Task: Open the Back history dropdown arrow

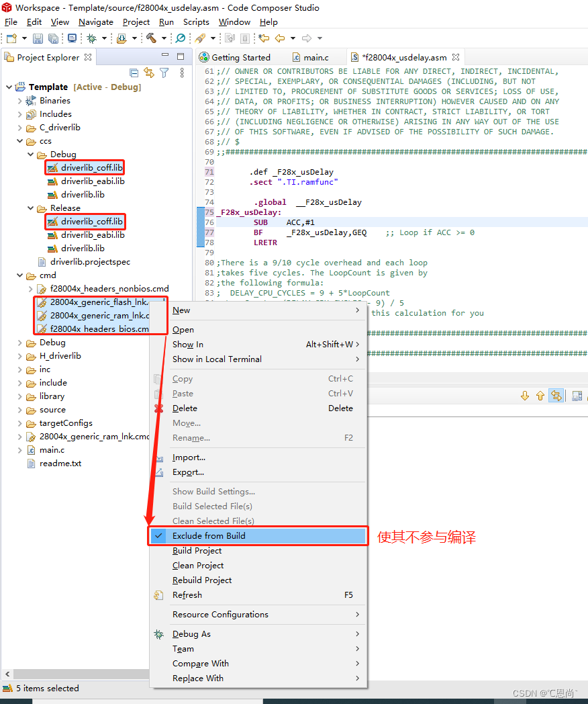Action: click(293, 38)
